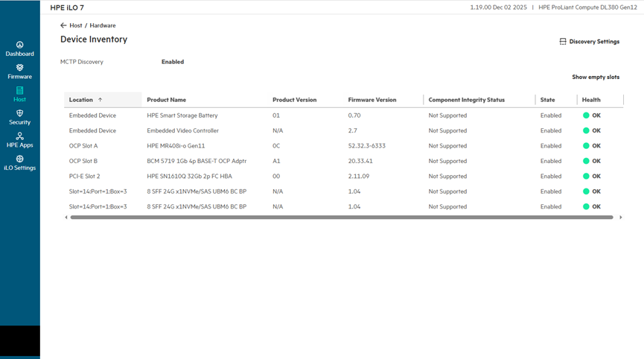Open the Dashboard icon in sidebar
This screenshot has width=644, height=359.
(x=19, y=45)
